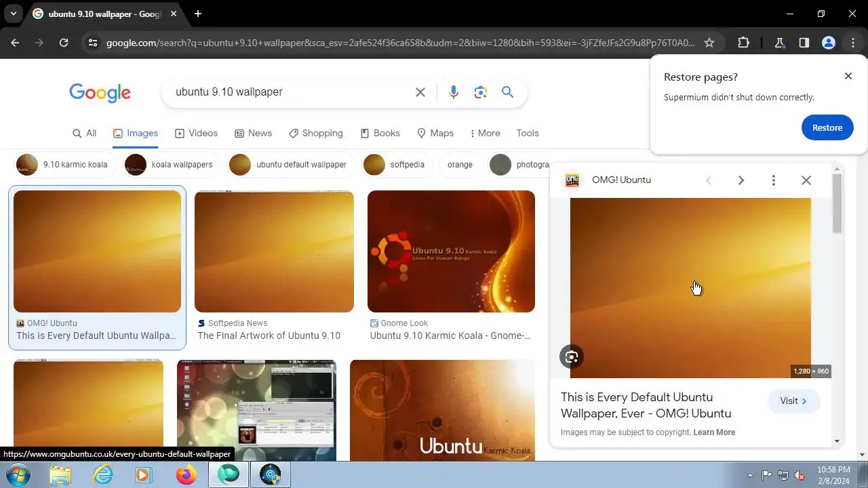Open the Maps tab
868x488 pixels.
pyautogui.click(x=435, y=133)
